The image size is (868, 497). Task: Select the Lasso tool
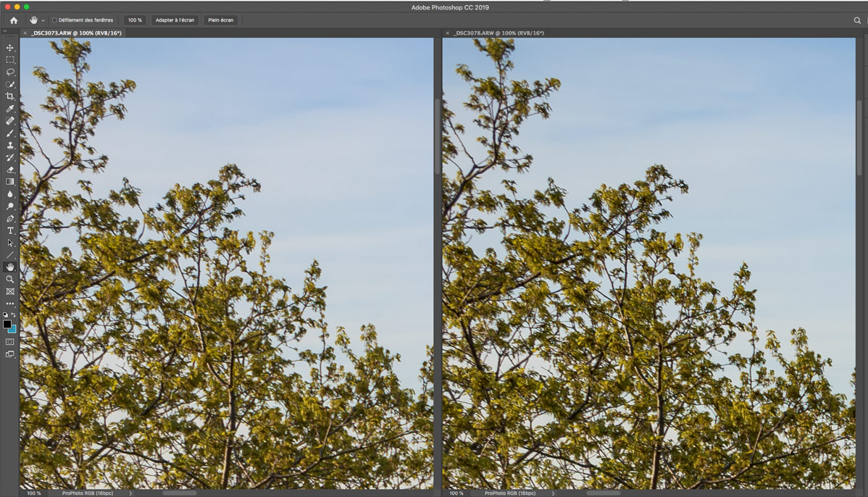[x=10, y=72]
